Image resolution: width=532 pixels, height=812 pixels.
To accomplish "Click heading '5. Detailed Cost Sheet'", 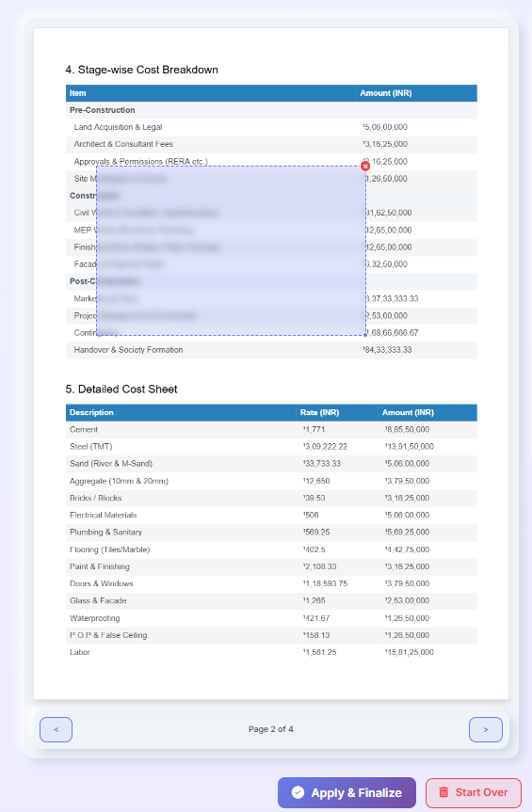I will coord(121,390).
